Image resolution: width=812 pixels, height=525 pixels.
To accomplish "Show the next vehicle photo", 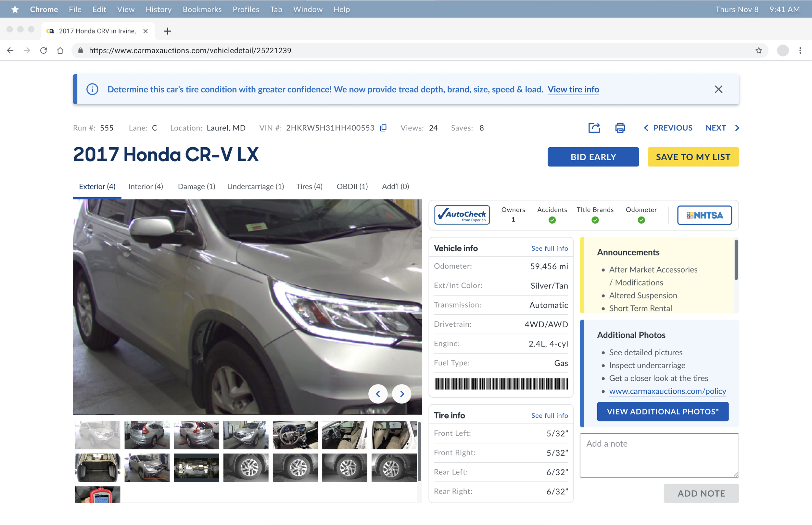I will [x=401, y=394].
